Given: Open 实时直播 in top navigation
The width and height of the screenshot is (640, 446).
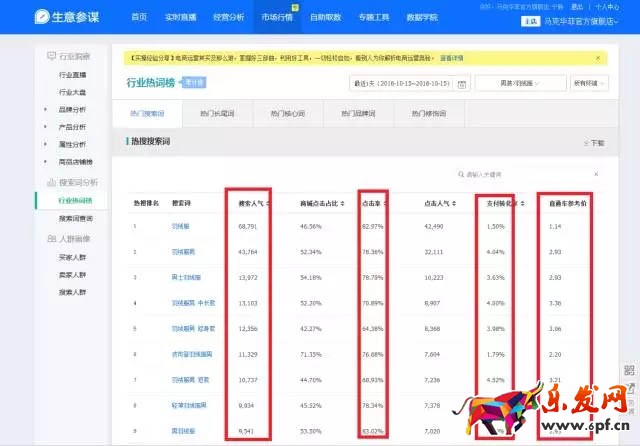Looking at the screenshot, I should (x=180, y=17).
